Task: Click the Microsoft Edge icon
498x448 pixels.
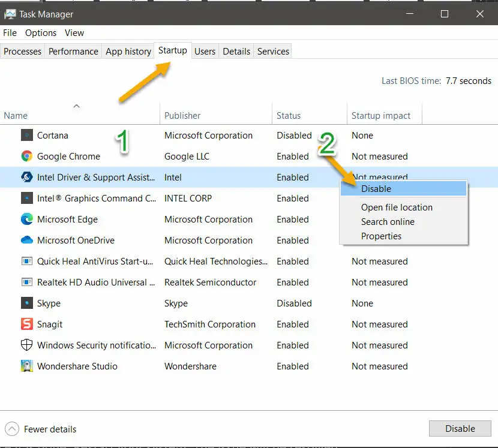Action: [27, 219]
